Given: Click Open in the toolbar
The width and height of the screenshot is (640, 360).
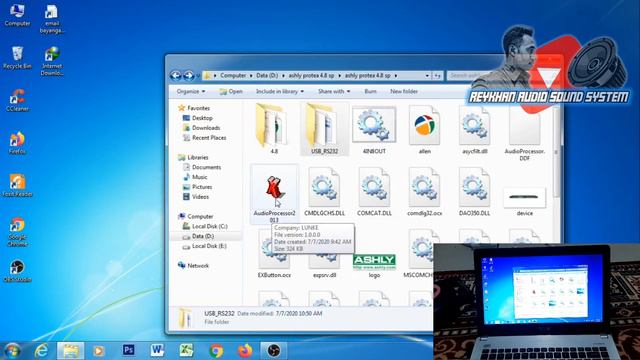Looking at the screenshot, I should pos(231,91).
